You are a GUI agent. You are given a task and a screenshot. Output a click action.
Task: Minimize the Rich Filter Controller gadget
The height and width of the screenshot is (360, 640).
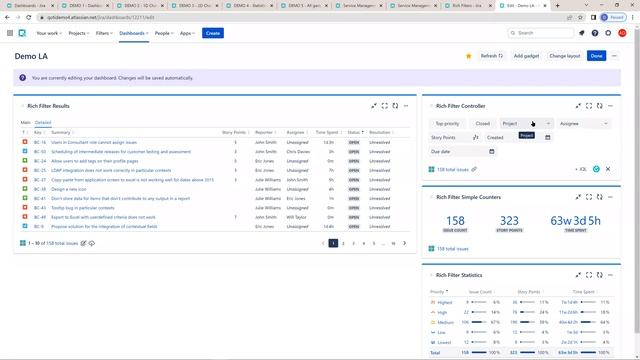tap(578, 106)
